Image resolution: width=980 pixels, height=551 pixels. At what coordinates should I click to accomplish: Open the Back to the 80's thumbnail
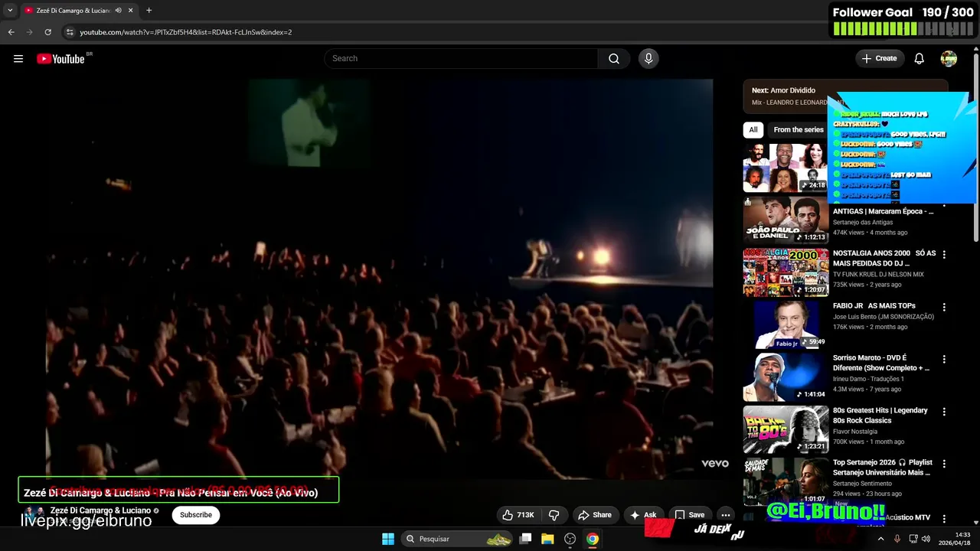[x=786, y=430]
